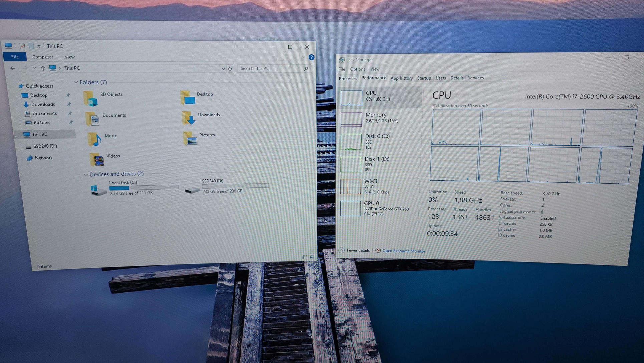Click the Search This PC field

pos(270,68)
